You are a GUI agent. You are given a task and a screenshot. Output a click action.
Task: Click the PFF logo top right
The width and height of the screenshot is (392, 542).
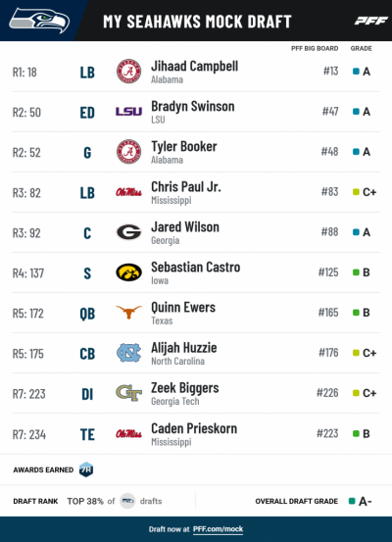point(370,22)
